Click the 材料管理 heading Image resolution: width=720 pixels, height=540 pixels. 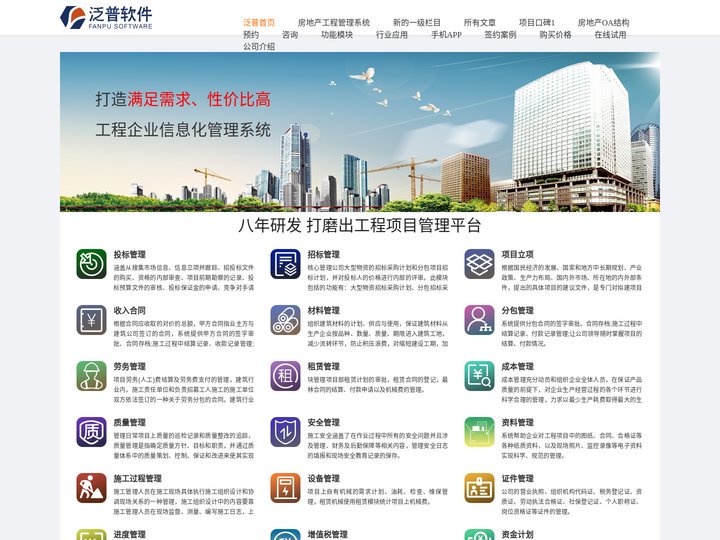pos(324,310)
